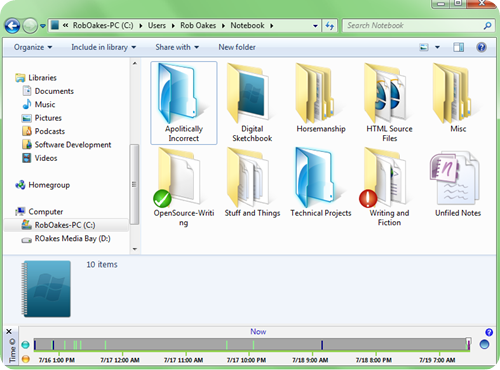Select Music library in navigation pane
The height and width of the screenshot is (370, 500).
(38, 104)
